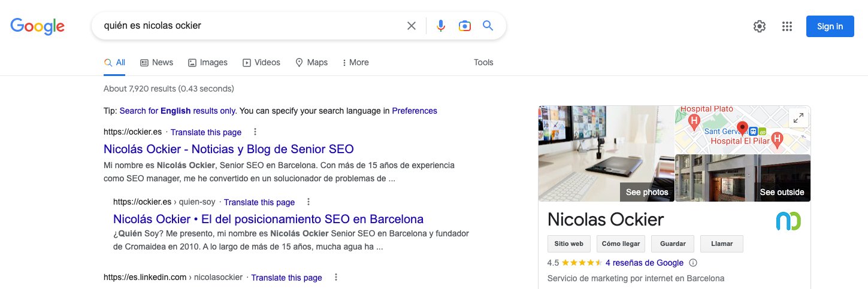Click 'Servicio de marketing por internet en Barcelona'

(x=636, y=278)
